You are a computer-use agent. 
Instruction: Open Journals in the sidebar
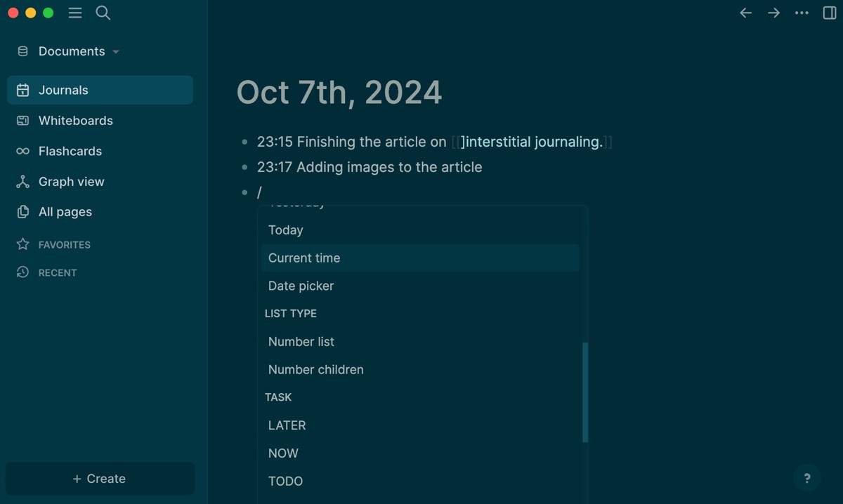click(x=100, y=90)
